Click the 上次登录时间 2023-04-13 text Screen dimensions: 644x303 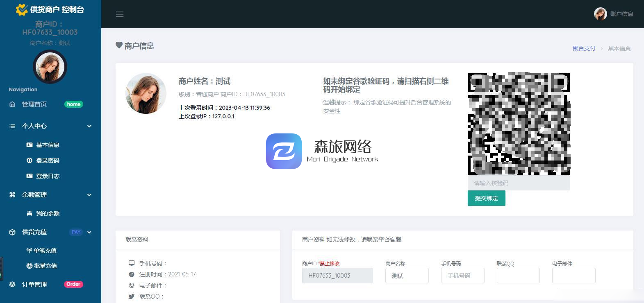224,108
